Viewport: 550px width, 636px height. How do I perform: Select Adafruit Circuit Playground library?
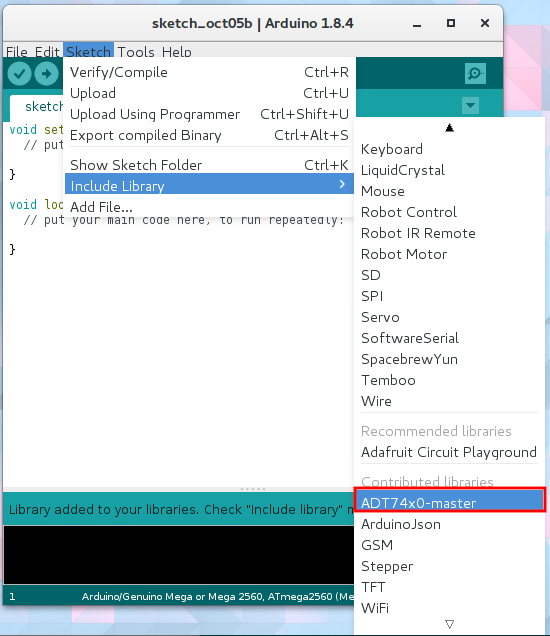click(x=449, y=452)
